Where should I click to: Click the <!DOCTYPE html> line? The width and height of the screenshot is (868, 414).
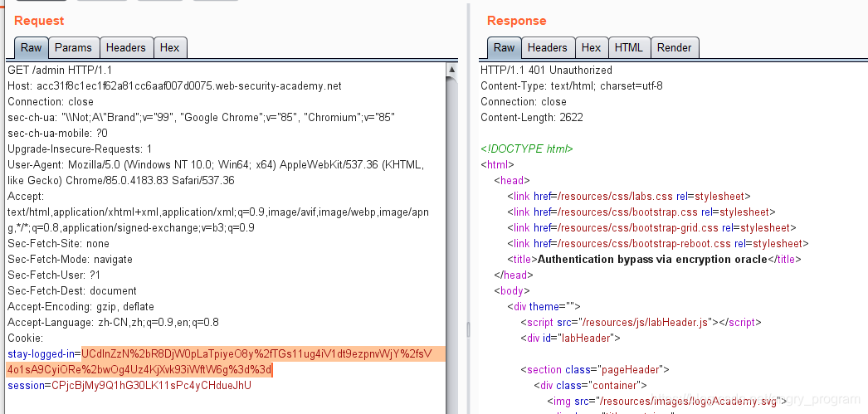[526, 149]
